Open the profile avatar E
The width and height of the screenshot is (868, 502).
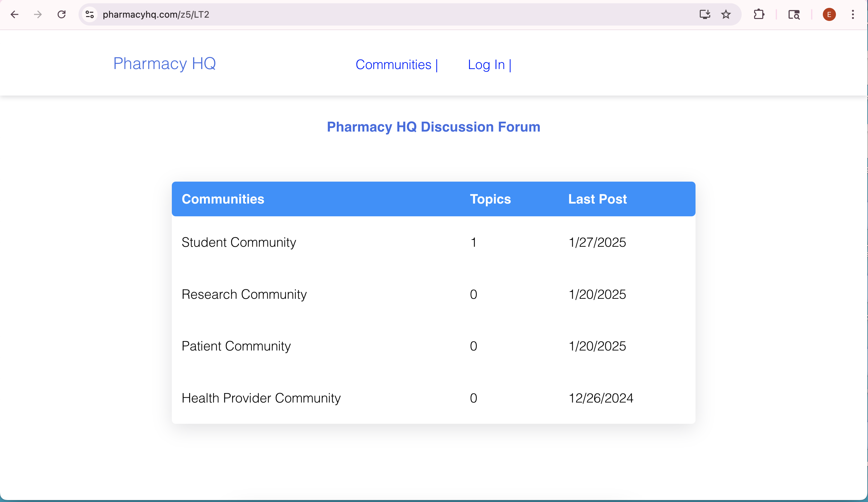(829, 14)
